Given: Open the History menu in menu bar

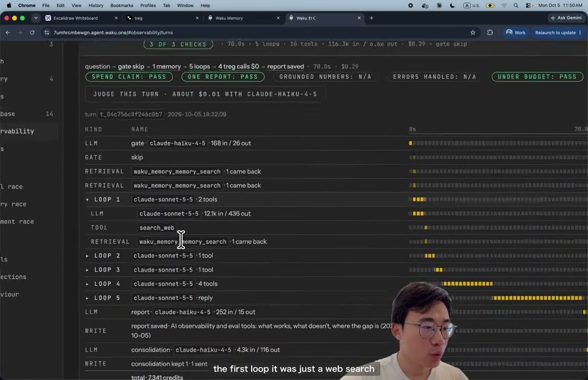Looking at the screenshot, I should (96, 6).
